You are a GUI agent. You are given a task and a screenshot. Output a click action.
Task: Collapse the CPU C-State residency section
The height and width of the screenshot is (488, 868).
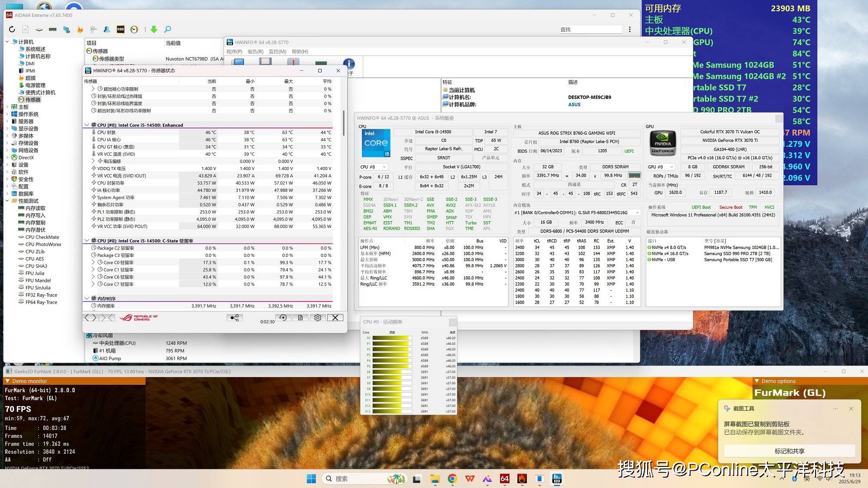coord(87,241)
